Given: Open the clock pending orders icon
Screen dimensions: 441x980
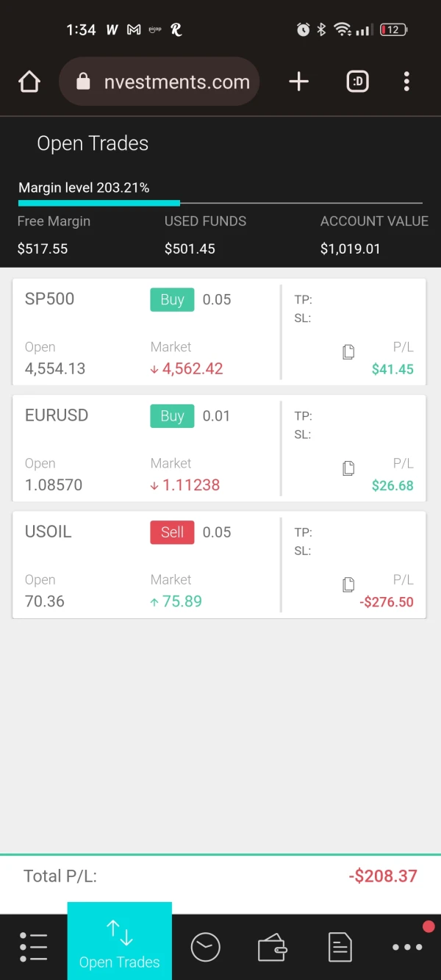Looking at the screenshot, I should click(x=205, y=947).
